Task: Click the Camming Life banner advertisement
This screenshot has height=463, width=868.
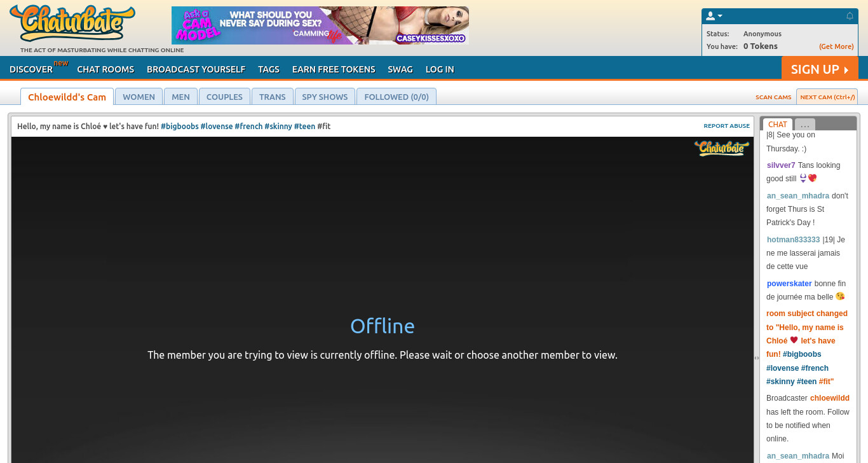Action: point(320,25)
